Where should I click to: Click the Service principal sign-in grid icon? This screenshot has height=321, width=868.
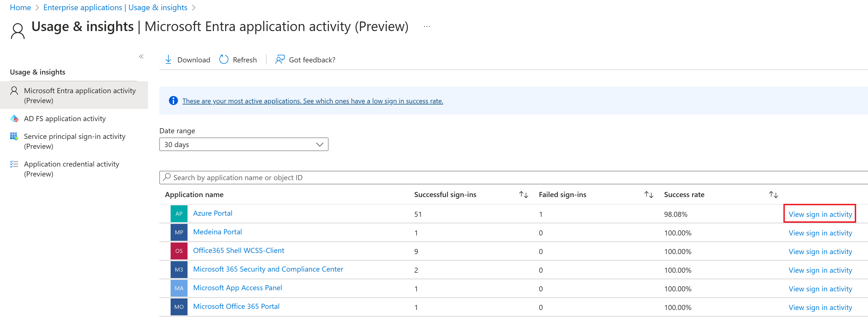[x=14, y=136]
